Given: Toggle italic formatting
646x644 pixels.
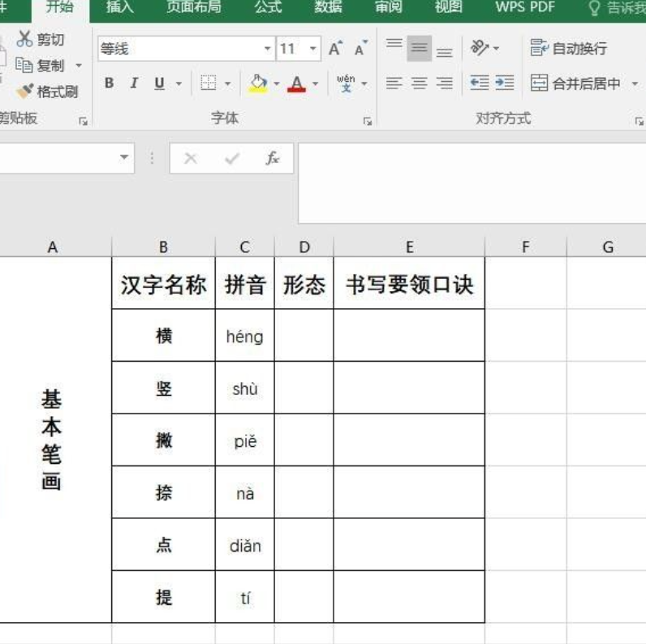Looking at the screenshot, I should click(x=134, y=83).
